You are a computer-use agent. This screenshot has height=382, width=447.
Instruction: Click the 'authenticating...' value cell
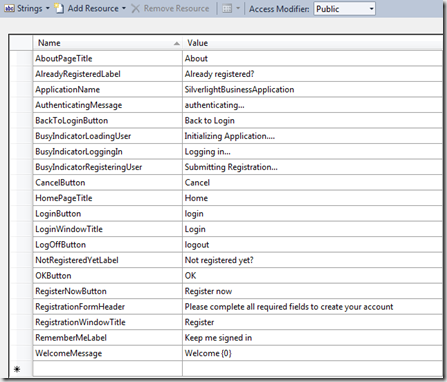[x=312, y=105]
